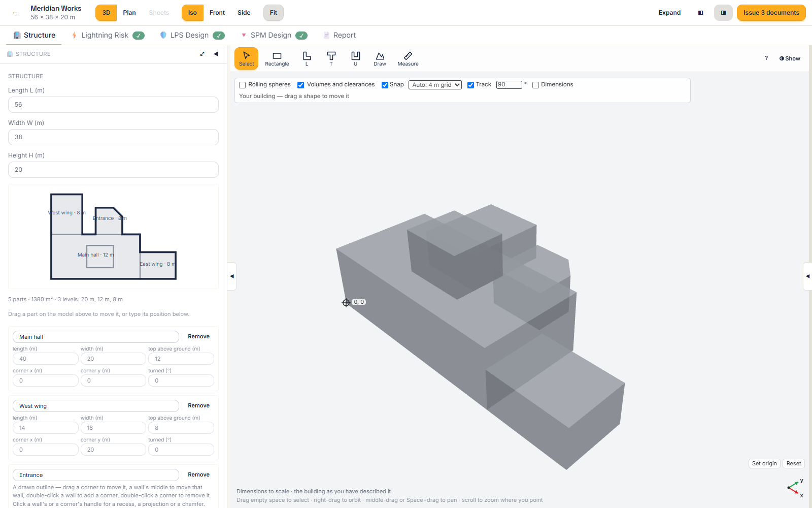Click the Set origin button
Screen dimensions: 812x508
click(764, 463)
